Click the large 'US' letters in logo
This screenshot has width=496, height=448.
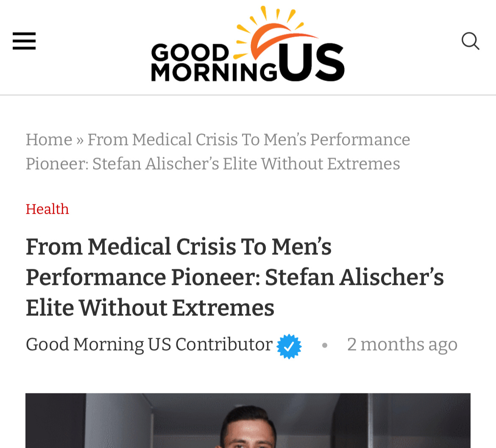pos(312,63)
